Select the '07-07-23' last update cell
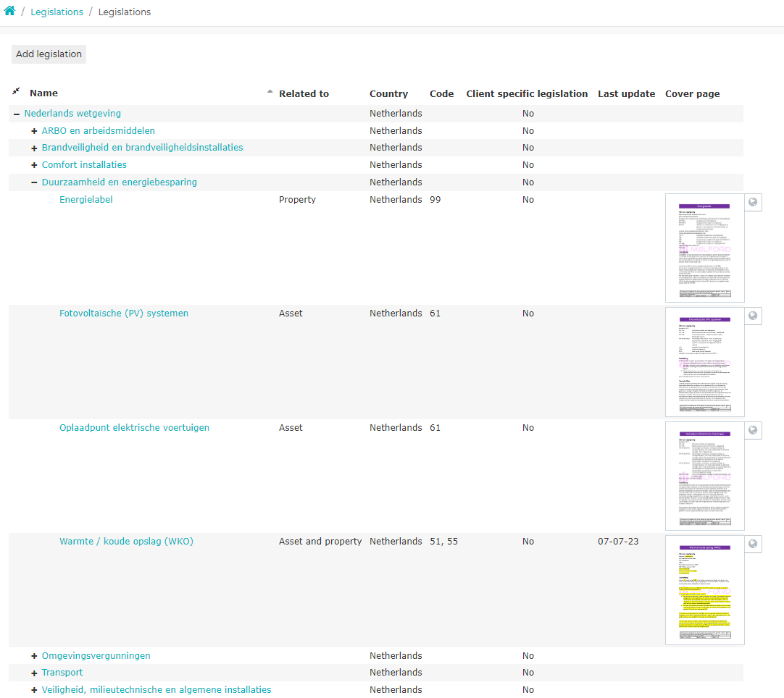 pyautogui.click(x=618, y=541)
